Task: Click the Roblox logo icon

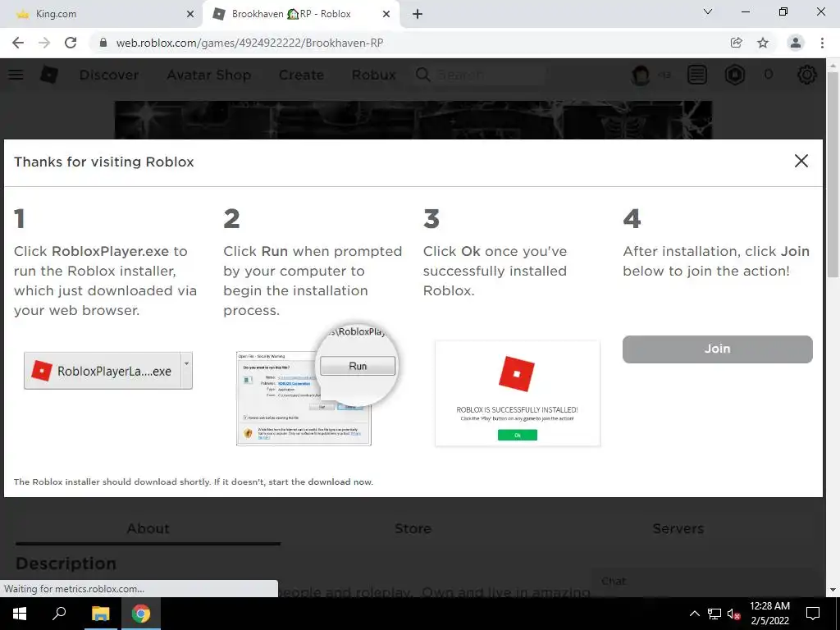Action: pos(48,75)
